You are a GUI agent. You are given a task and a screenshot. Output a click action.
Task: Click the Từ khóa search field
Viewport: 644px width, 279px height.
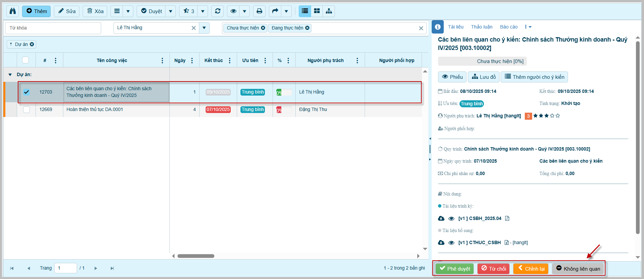[x=53, y=28]
